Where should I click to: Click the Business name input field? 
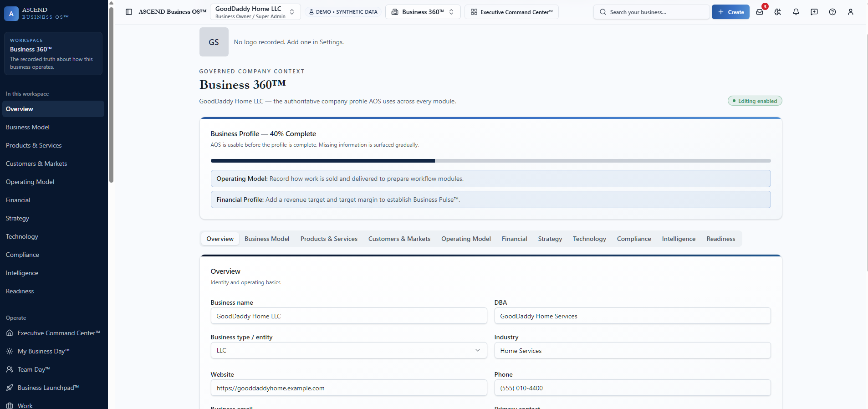(x=349, y=316)
